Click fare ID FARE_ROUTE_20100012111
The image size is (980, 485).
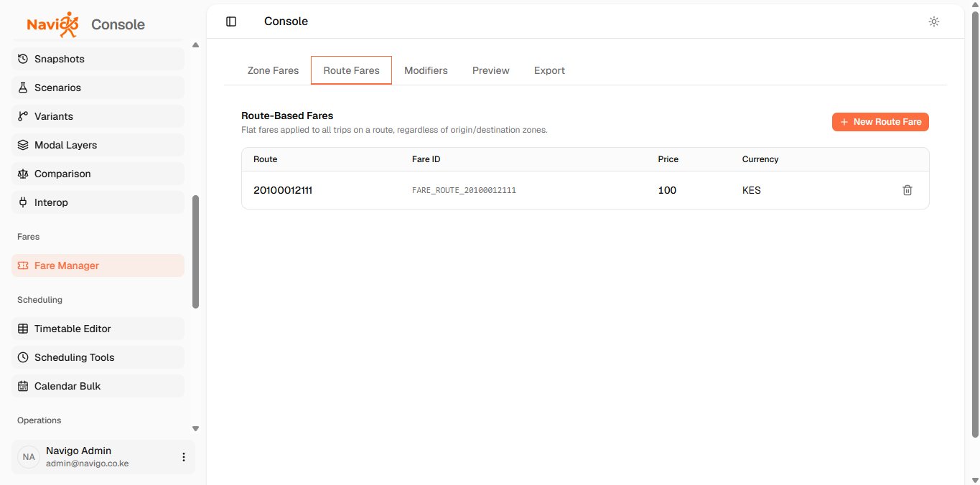tap(464, 191)
